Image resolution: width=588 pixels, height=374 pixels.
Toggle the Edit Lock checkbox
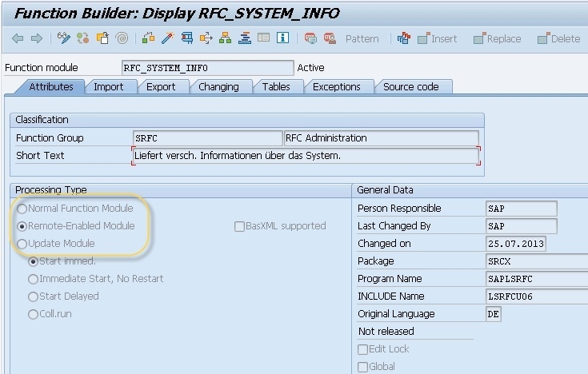[362, 350]
